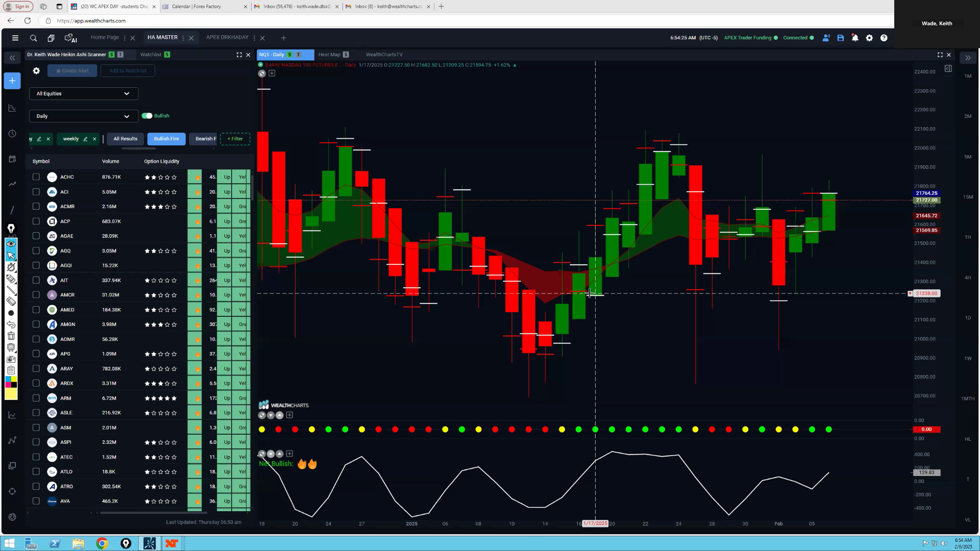The height and width of the screenshot is (551, 980).
Task: Check the ARM row checkbox
Action: pos(36,398)
